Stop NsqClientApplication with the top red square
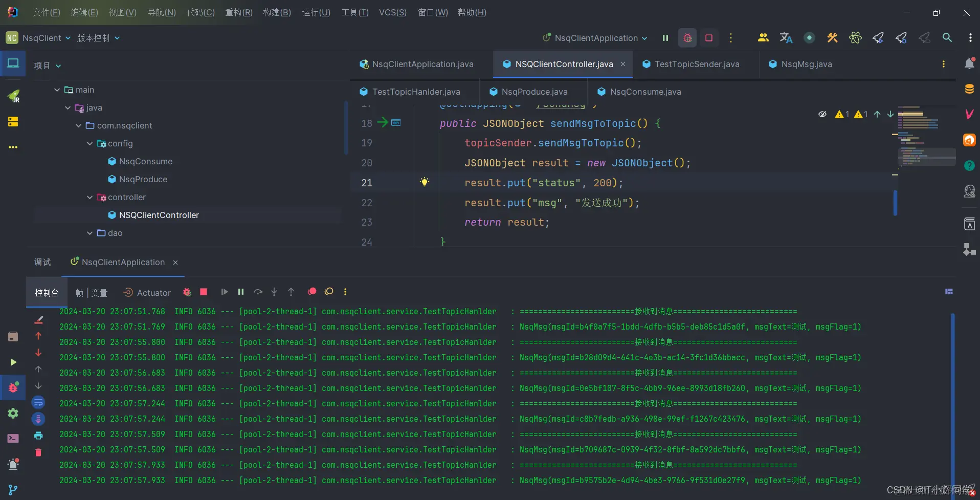This screenshot has width=980, height=500. point(709,38)
